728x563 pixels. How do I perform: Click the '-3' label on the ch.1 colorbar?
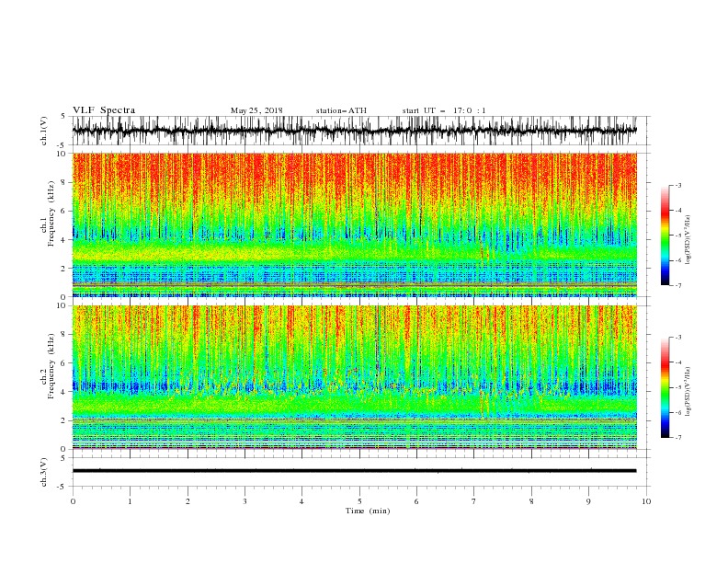[x=678, y=185]
